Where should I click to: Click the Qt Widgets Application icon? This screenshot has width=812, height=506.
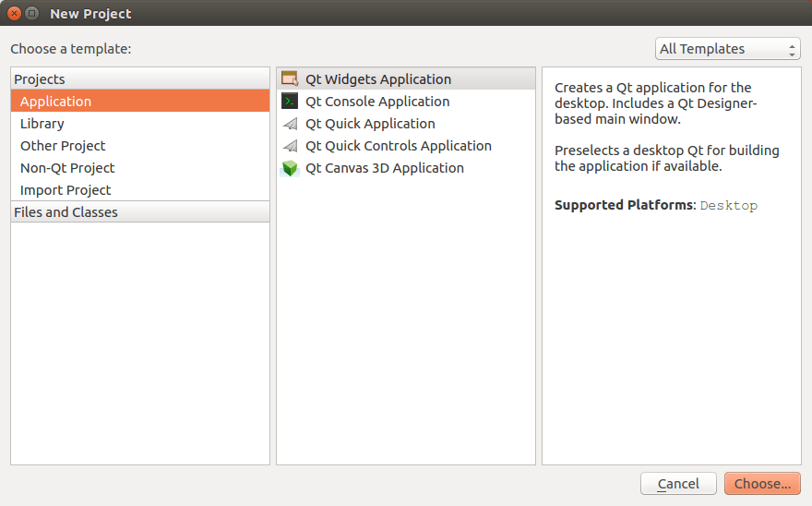[290, 78]
